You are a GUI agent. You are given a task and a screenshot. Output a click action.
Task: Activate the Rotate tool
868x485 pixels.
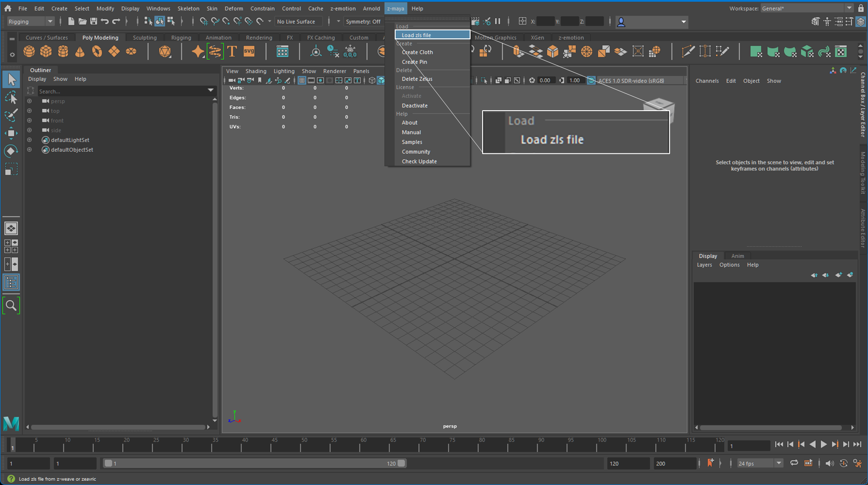click(x=11, y=151)
